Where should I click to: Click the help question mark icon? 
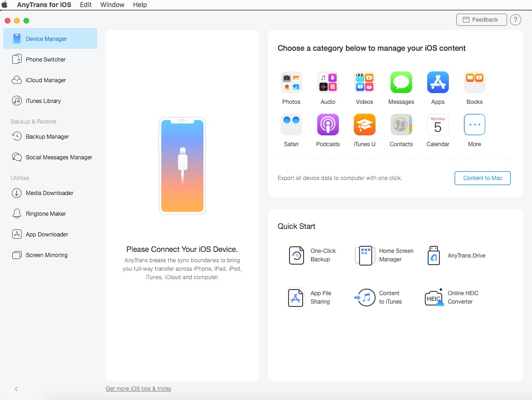[x=516, y=20]
